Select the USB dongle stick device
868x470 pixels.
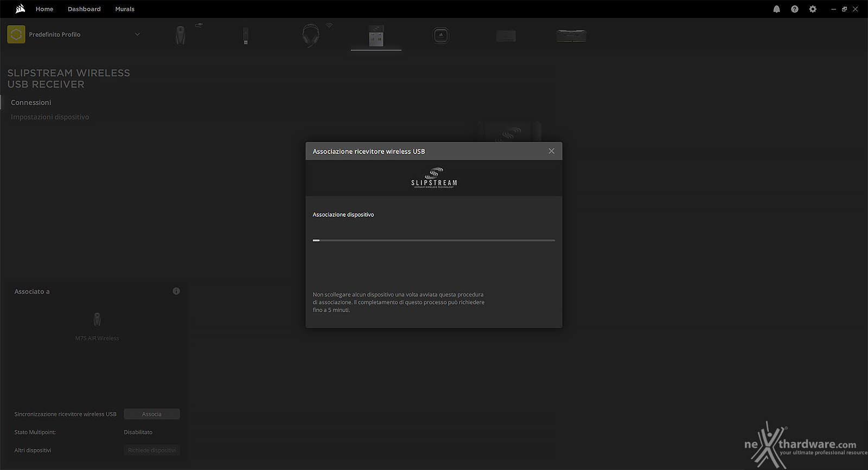(246, 35)
